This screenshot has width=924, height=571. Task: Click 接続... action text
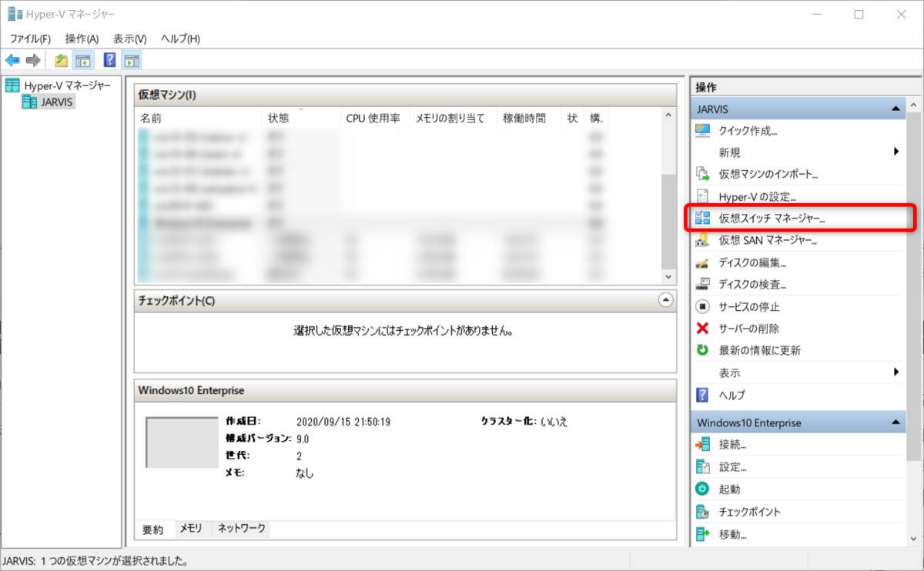(x=732, y=445)
